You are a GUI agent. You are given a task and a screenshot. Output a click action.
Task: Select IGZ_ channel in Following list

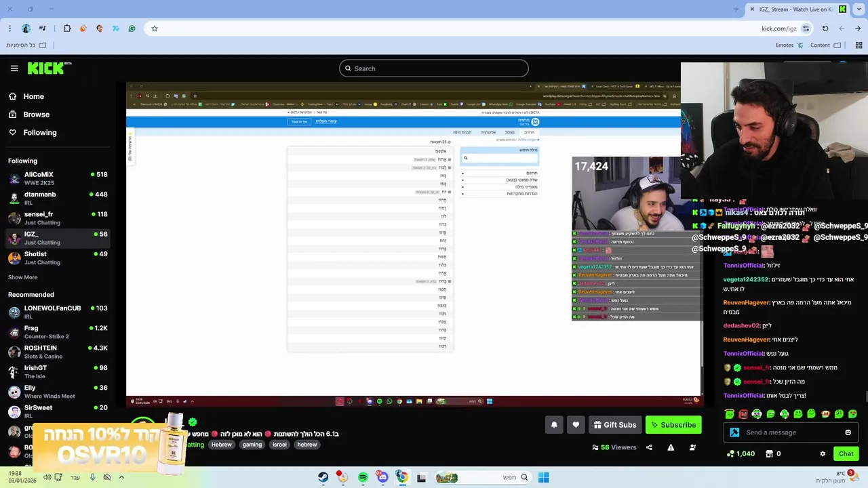[x=58, y=238]
